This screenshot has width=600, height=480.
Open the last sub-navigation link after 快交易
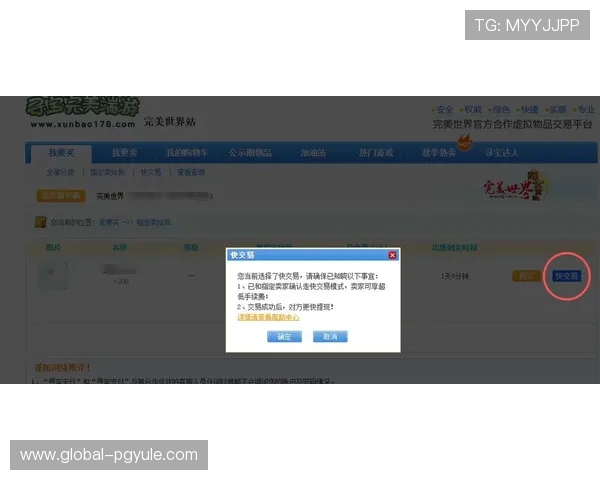(191, 172)
